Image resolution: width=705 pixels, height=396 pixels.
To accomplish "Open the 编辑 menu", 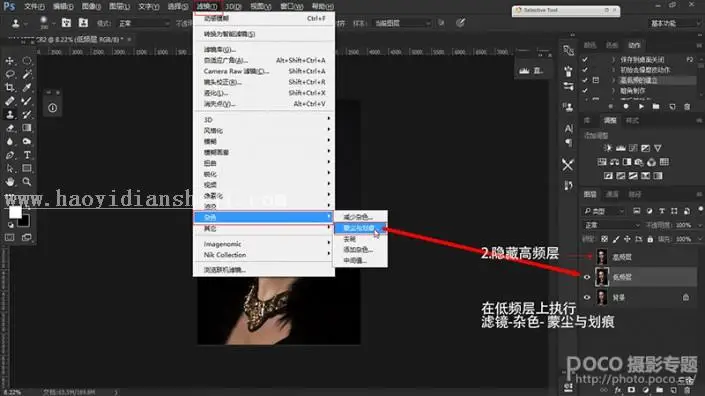I will tap(63, 6).
